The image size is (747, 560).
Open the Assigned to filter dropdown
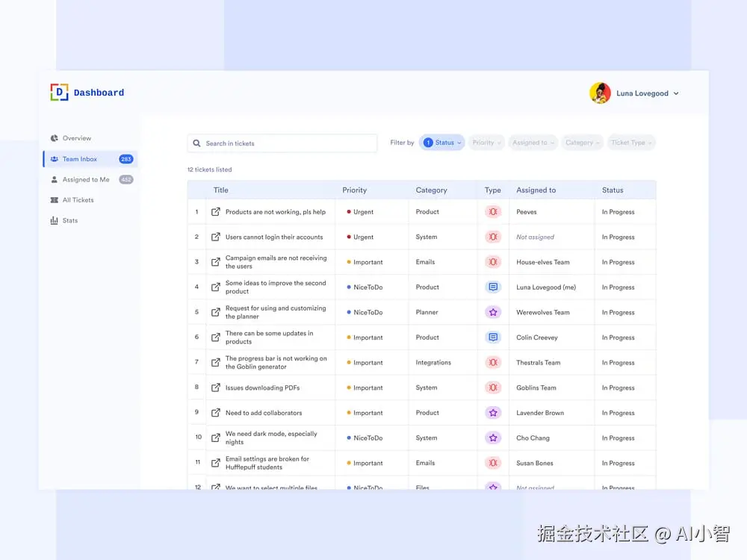tap(533, 143)
